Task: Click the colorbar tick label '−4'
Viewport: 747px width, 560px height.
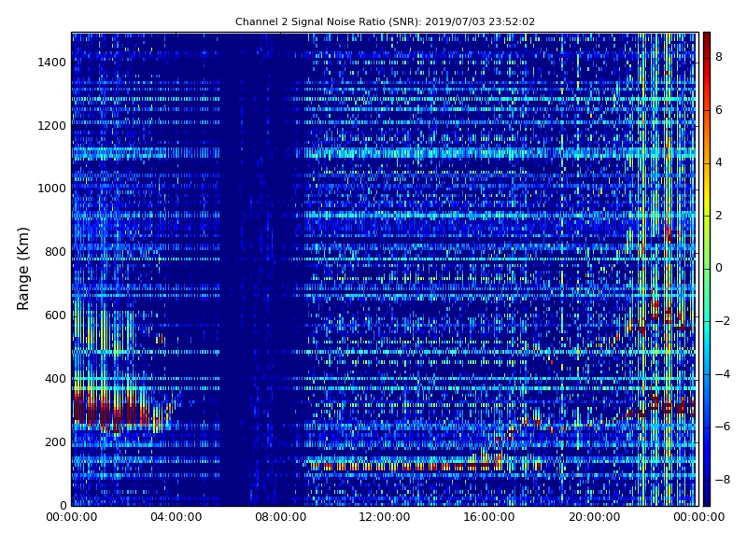Action: (x=723, y=374)
